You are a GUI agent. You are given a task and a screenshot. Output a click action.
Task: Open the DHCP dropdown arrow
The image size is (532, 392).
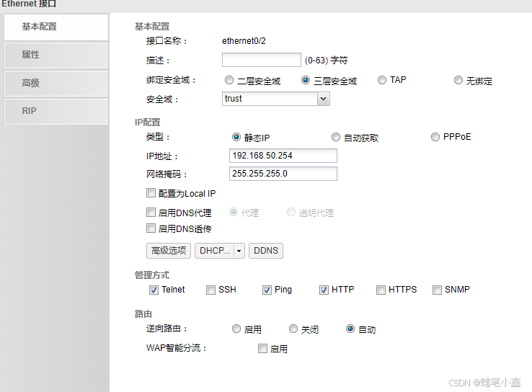pos(239,251)
